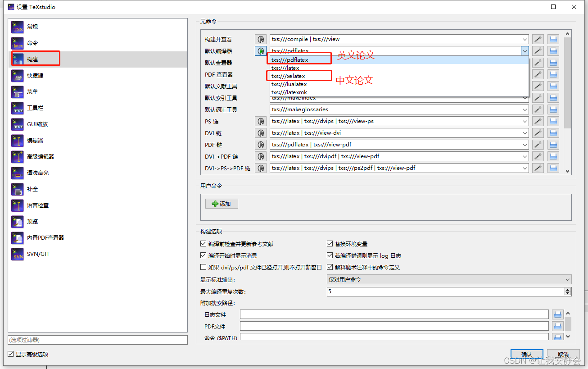Viewport: 588px width, 369px height.
Task: Click the disk icon beside the 日志文件 field
Action: coord(557,314)
